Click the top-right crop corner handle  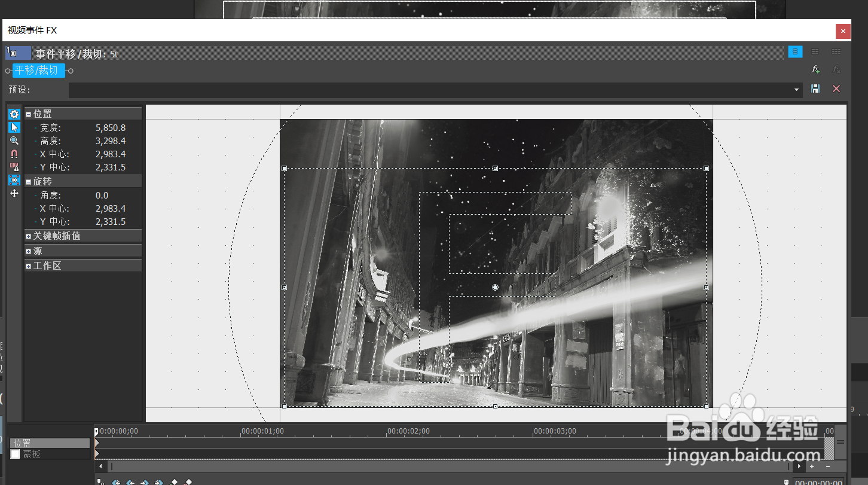706,169
